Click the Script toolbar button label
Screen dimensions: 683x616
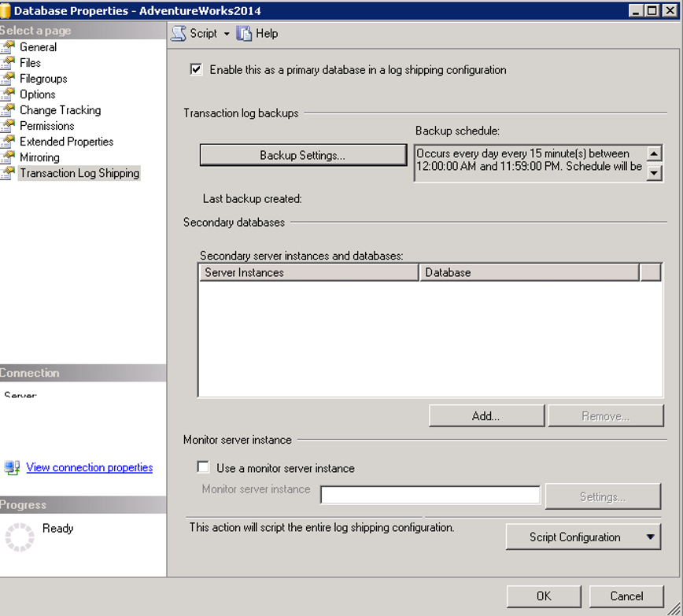[x=204, y=34]
